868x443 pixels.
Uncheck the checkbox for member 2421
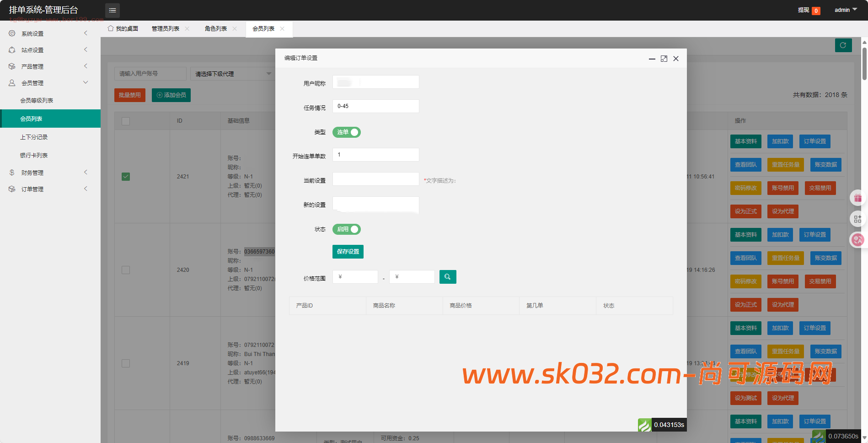(x=126, y=177)
